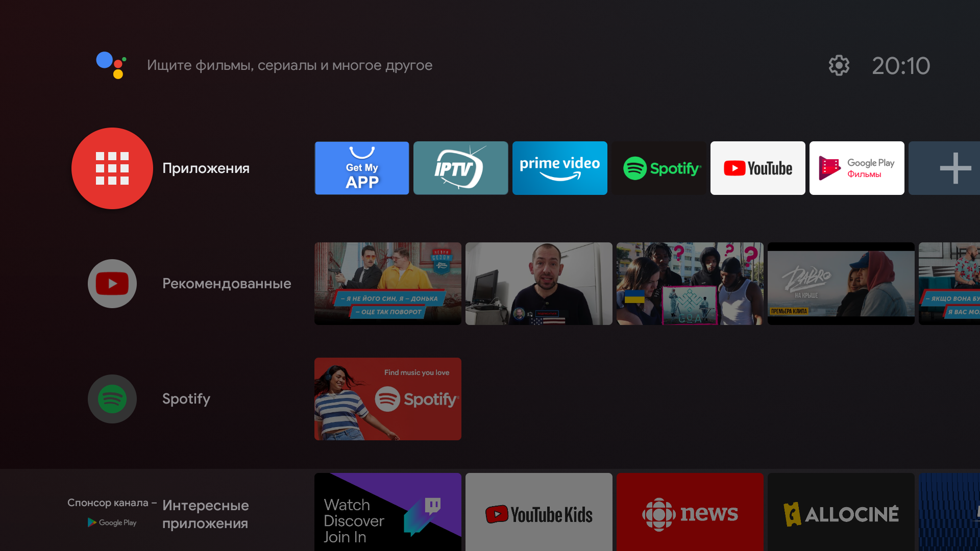980x551 pixels.
Task: Play Dabro НА КРЫШЕ clip thumbnail
Action: pyautogui.click(x=841, y=284)
